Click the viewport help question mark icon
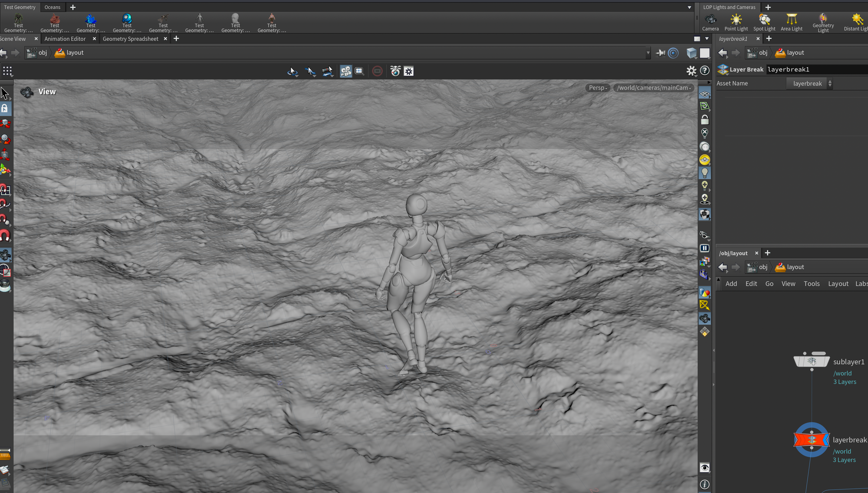The width and height of the screenshot is (868, 493). pos(705,71)
